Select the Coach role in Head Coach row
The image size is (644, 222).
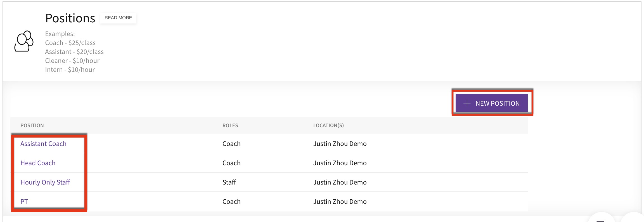(x=231, y=163)
